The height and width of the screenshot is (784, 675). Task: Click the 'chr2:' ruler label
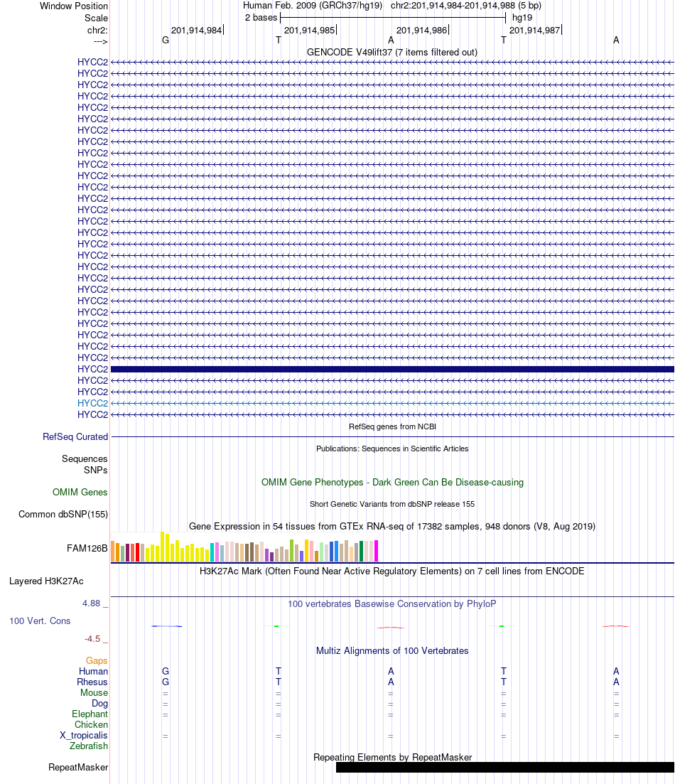click(97, 30)
